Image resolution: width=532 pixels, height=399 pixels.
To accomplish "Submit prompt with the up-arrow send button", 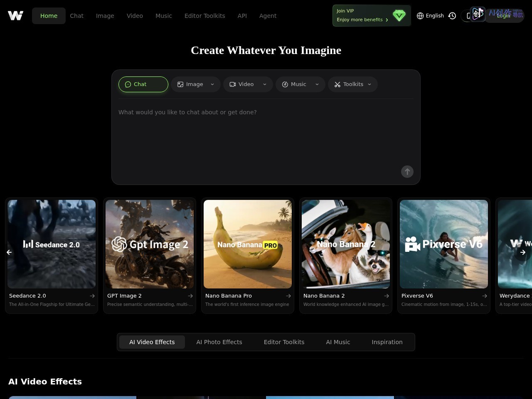I will click(x=407, y=172).
